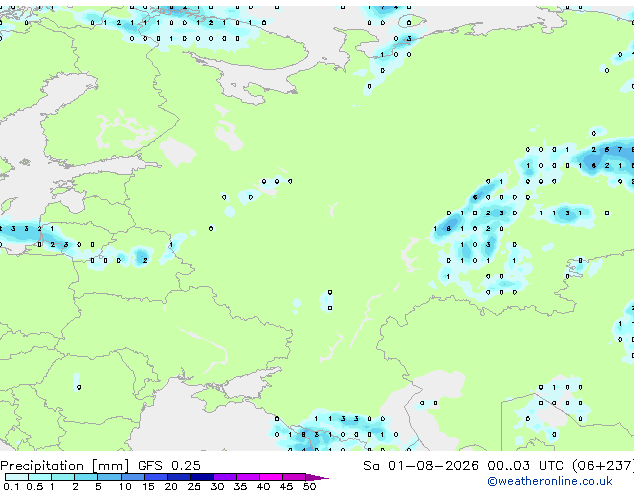Click legend value '45' under the color bar
Viewport: 634px width, 490px height.
coord(286,486)
